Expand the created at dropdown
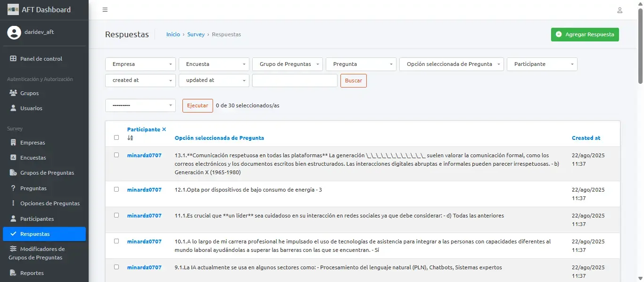Screen dimensions: 644x282 point(140,81)
